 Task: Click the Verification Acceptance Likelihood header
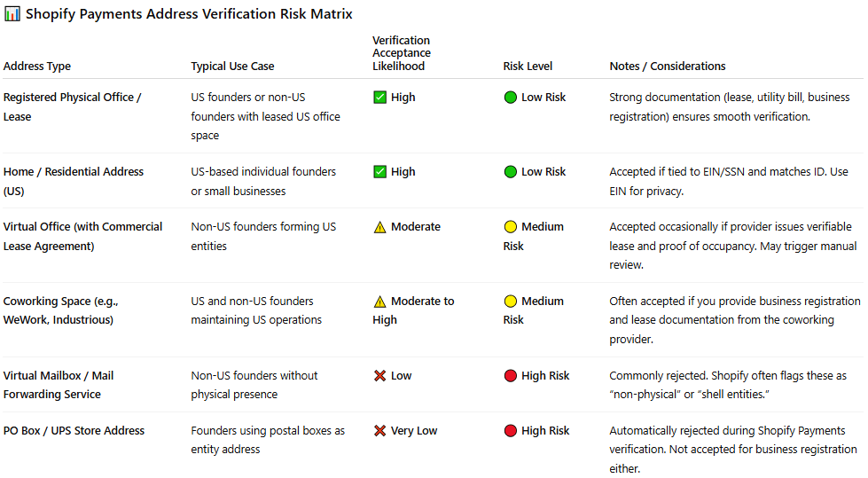coord(401,53)
